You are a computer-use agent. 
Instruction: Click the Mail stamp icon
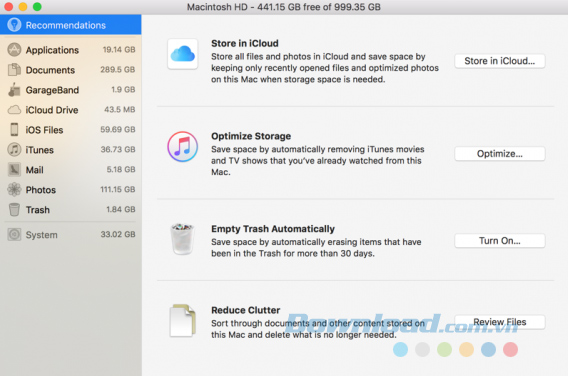pos(14,170)
